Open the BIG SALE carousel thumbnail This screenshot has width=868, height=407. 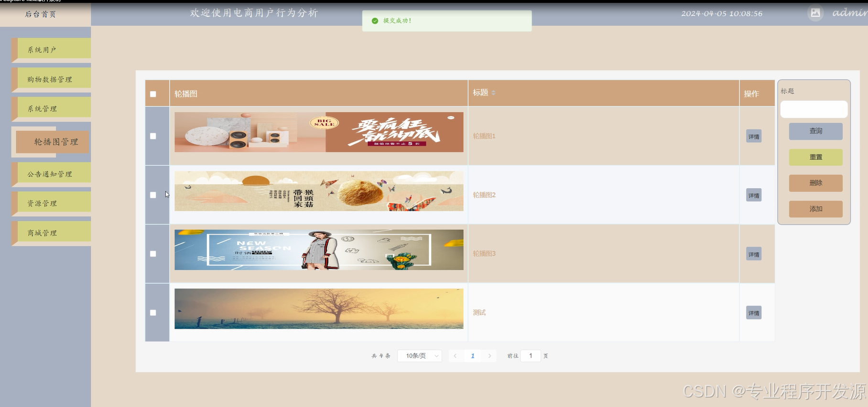coord(319,132)
